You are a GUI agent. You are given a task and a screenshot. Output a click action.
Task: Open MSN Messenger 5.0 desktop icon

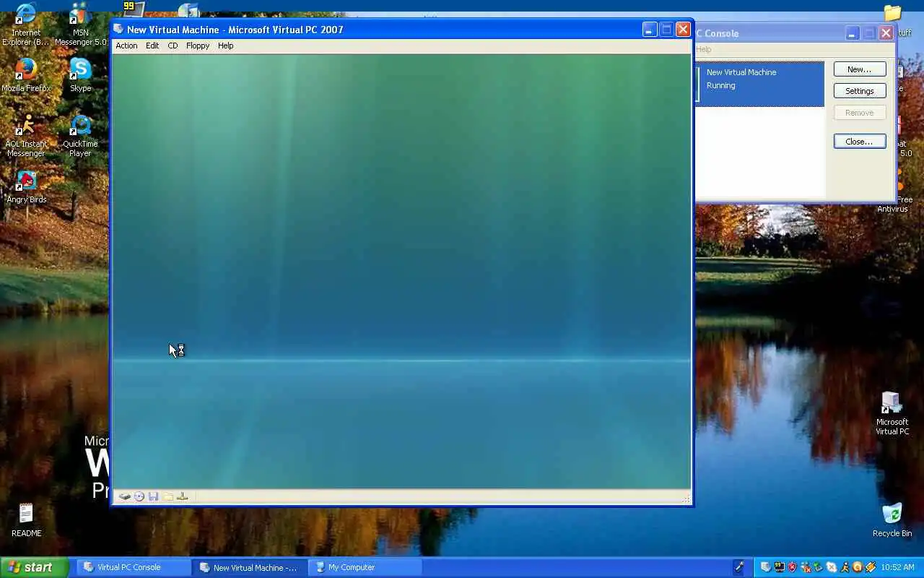coord(80,26)
